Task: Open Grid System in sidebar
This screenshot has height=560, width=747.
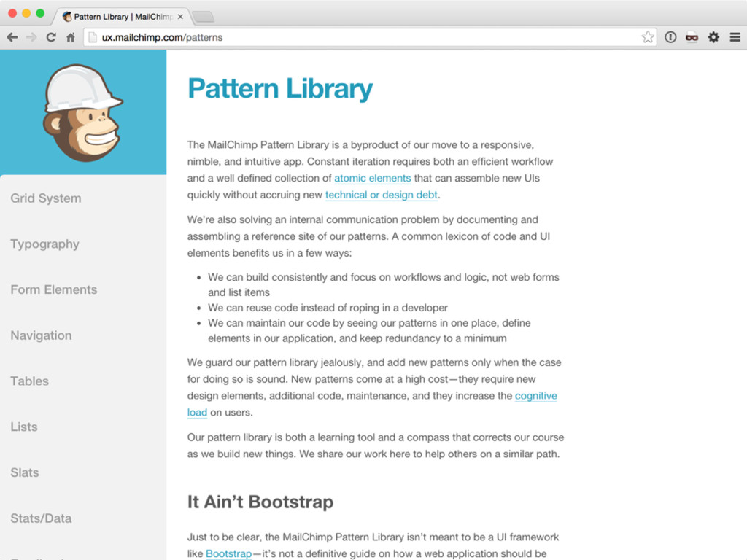Action: 46,198
